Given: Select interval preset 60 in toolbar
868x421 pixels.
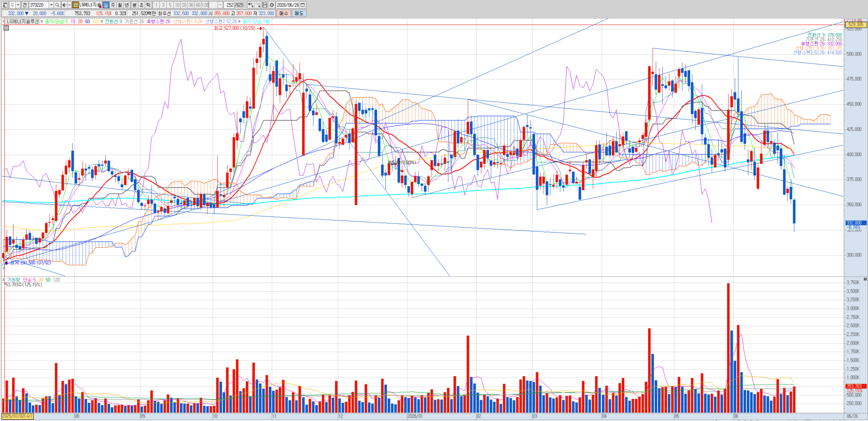Looking at the screenshot, I should (x=198, y=5).
